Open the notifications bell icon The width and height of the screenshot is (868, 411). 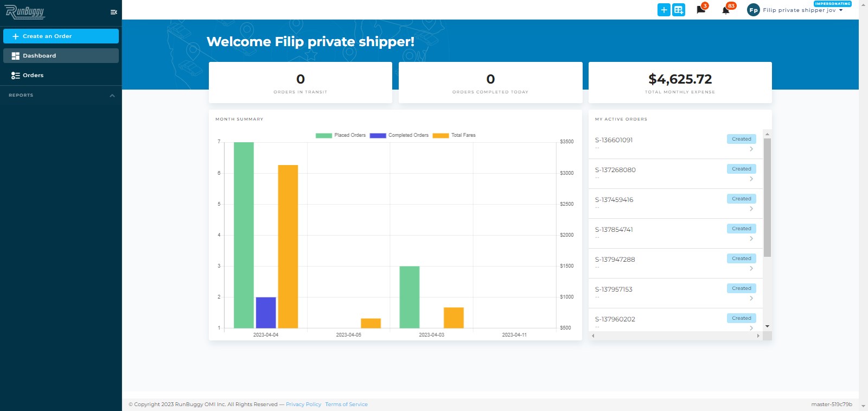coord(726,10)
